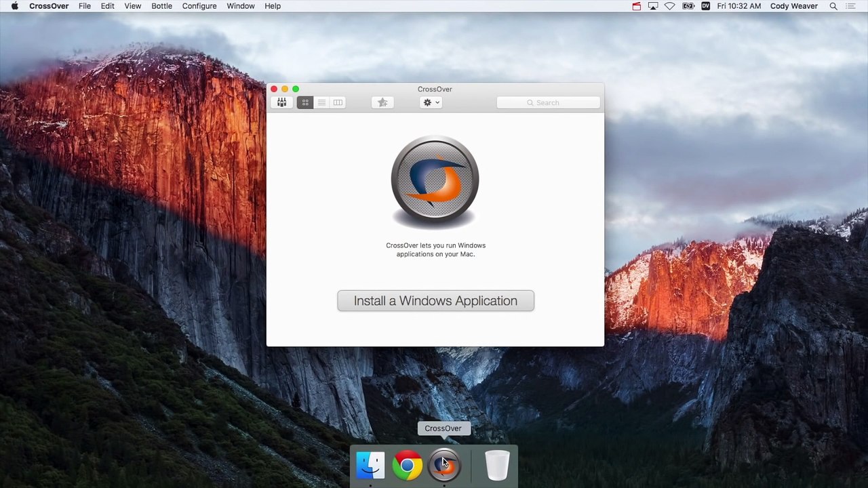Click the CrossOver Dock icon
Image resolution: width=868 pixels, height=488 pixels.
point(443,466)
